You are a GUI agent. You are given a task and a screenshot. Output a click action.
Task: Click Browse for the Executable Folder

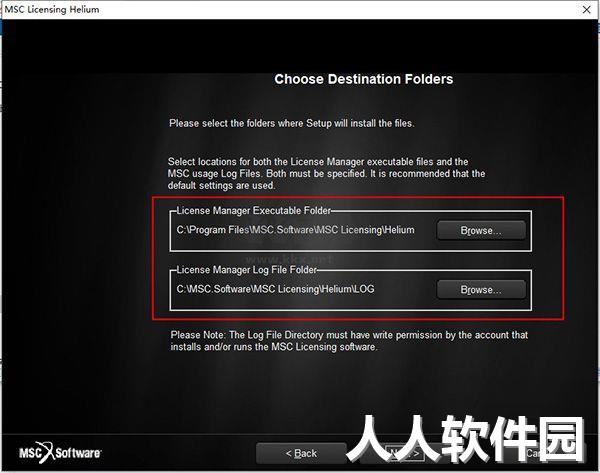click(481, 230)
